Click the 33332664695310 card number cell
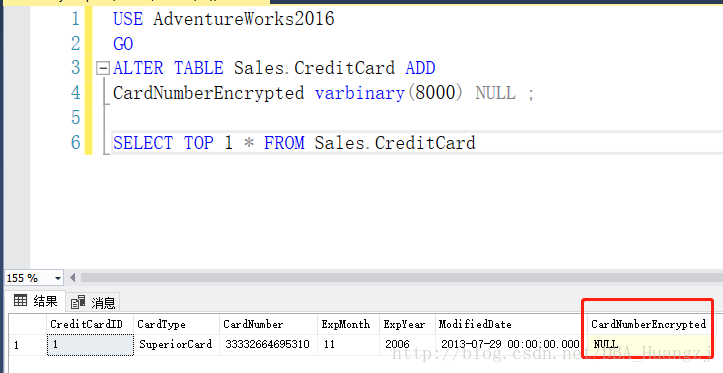The height and width of the screenshot is (373, 723). tap(268, 344)
